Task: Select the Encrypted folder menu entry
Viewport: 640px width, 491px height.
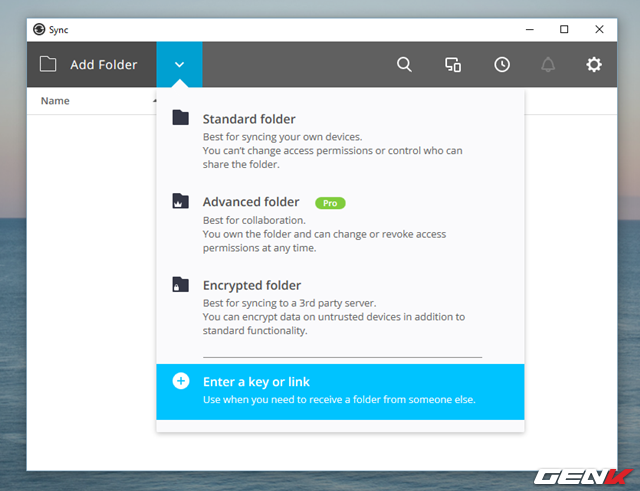Action: [251, 285]
